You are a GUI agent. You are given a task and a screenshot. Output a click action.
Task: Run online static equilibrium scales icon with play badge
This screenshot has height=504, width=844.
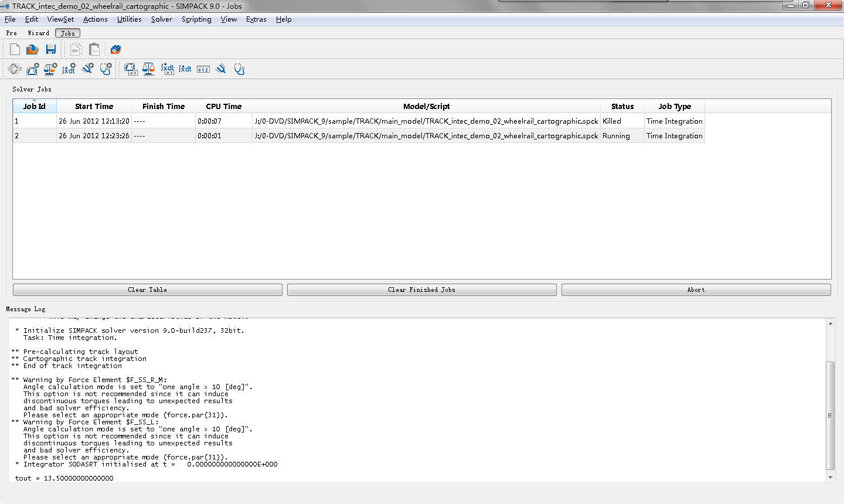pos(51,69)
